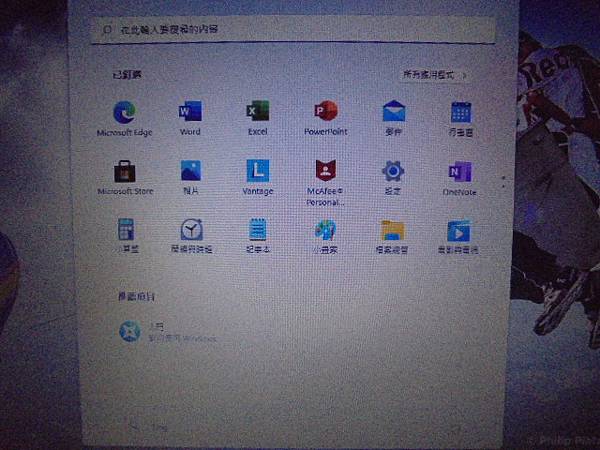Launch Notepad (記事本)
Screen dimensions: 600x450
click(258, 235)
